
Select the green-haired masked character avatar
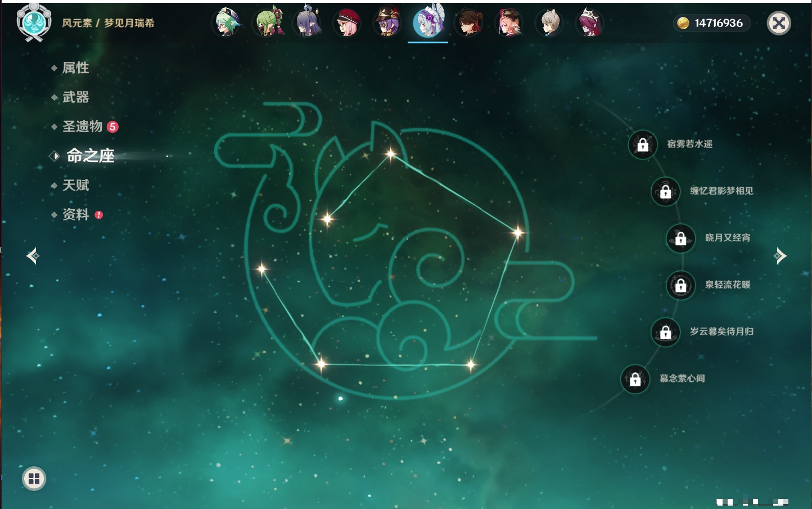click(268, 23)
